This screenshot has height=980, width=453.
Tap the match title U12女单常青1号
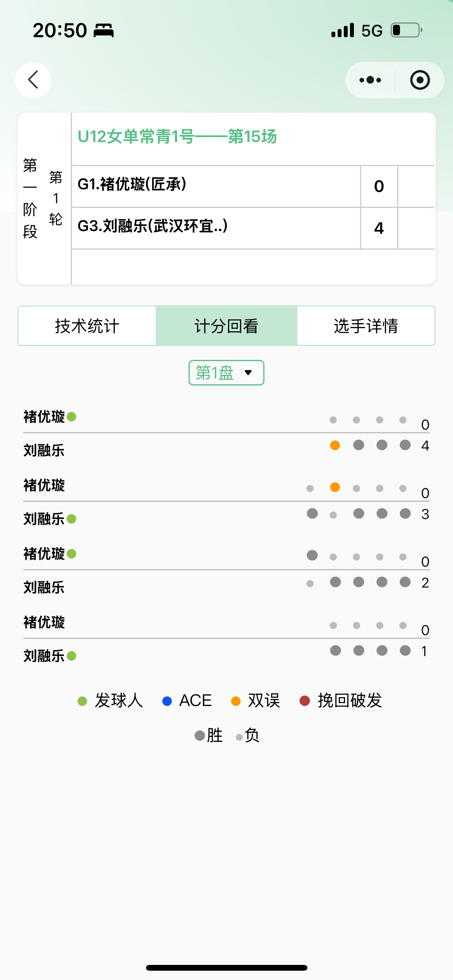pyautogui.click(x=177, y=137)
